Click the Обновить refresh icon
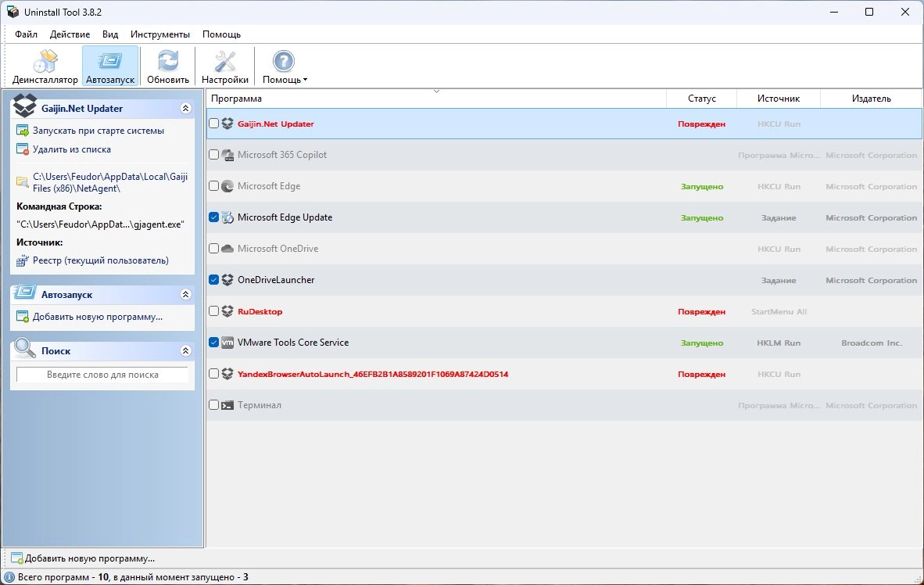This screenshot has height=585, width=924. 168,61
